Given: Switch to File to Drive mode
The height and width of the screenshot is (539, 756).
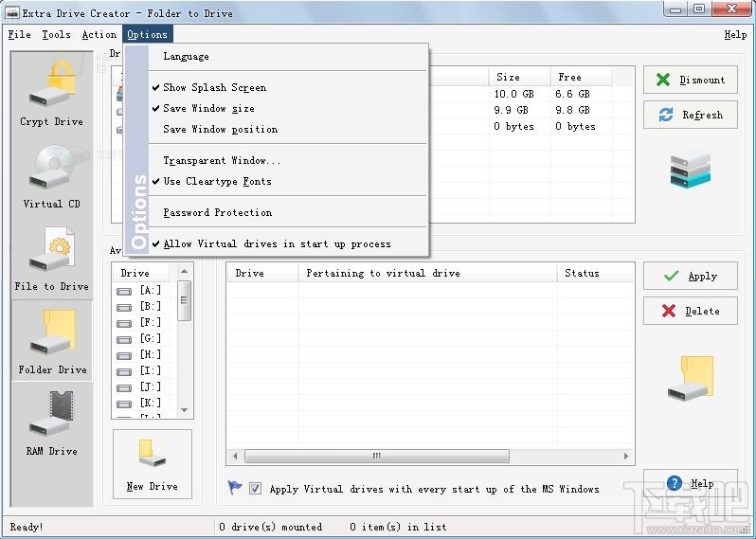Looking at the screenshot, I should pyautogui.click(x=51, y=259).
